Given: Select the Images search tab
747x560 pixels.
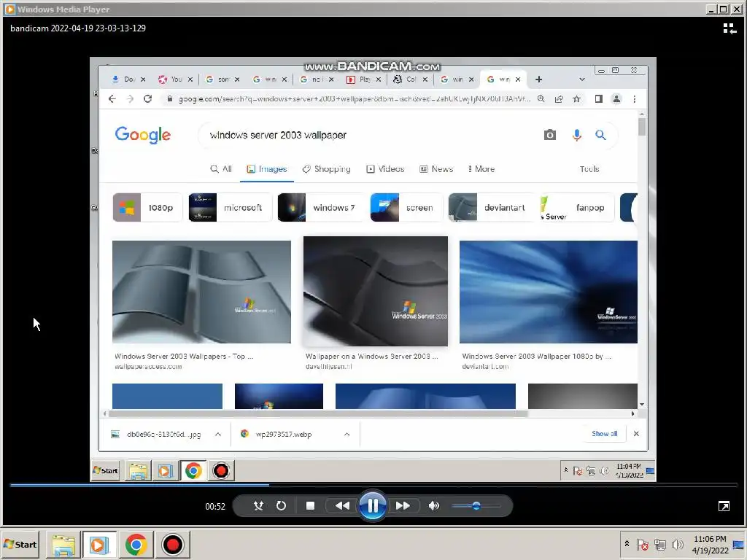Looking at the screenshot, I should click(x=267, y=169).
